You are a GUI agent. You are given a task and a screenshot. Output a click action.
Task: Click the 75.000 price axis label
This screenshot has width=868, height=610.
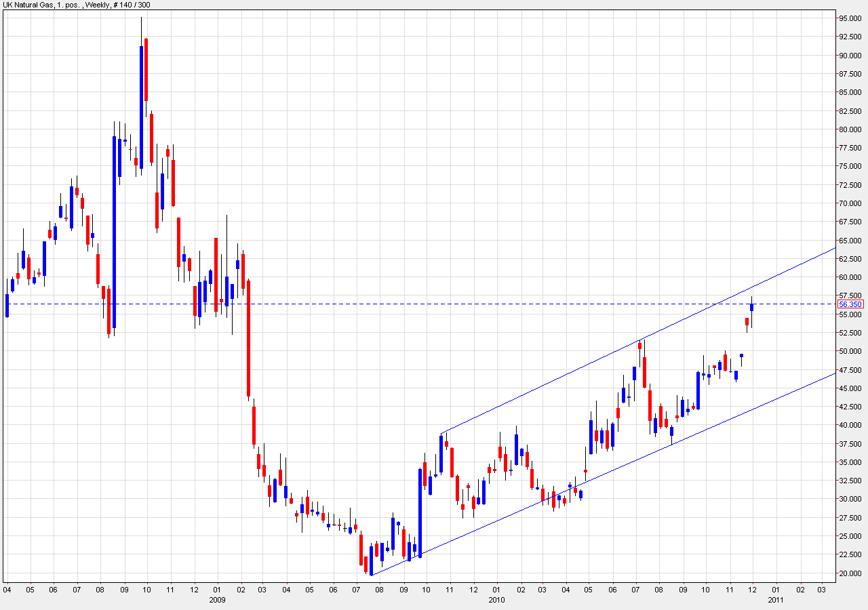(x=849, y=166)
